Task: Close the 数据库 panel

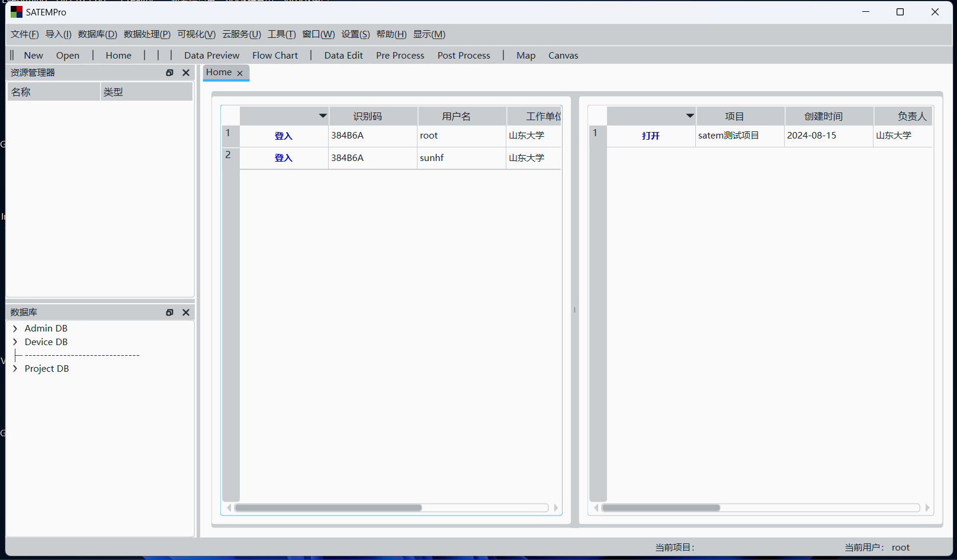Action: click(x=186, y=313)
